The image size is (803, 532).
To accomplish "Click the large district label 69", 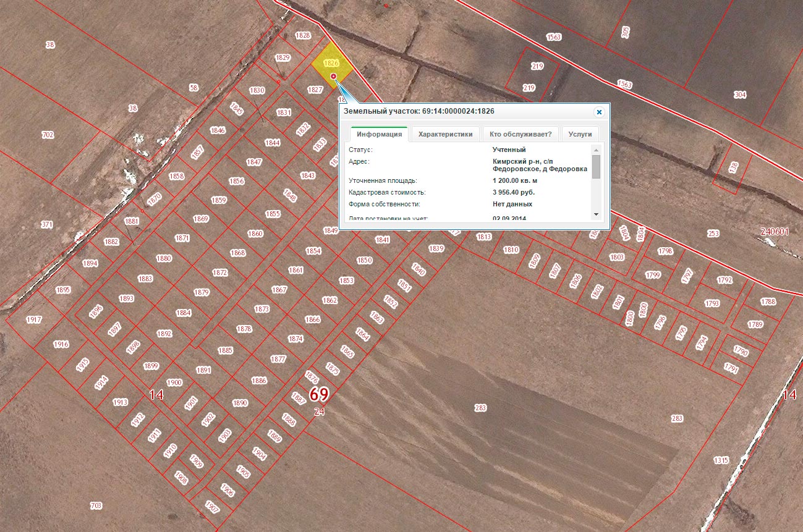I will point(319,394).
